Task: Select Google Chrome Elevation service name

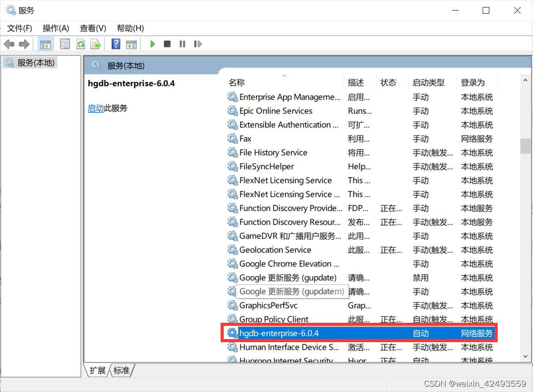Action: coord(289,264)
